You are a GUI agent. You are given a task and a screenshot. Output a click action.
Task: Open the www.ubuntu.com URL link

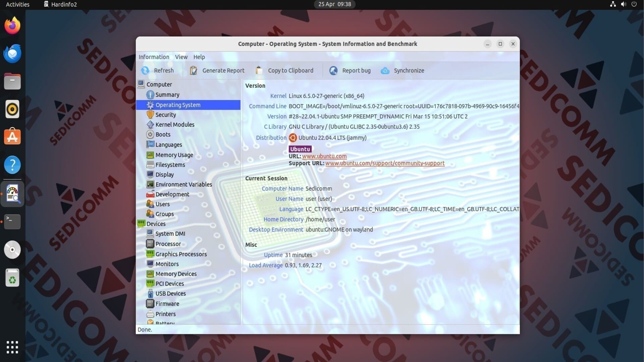324,156
